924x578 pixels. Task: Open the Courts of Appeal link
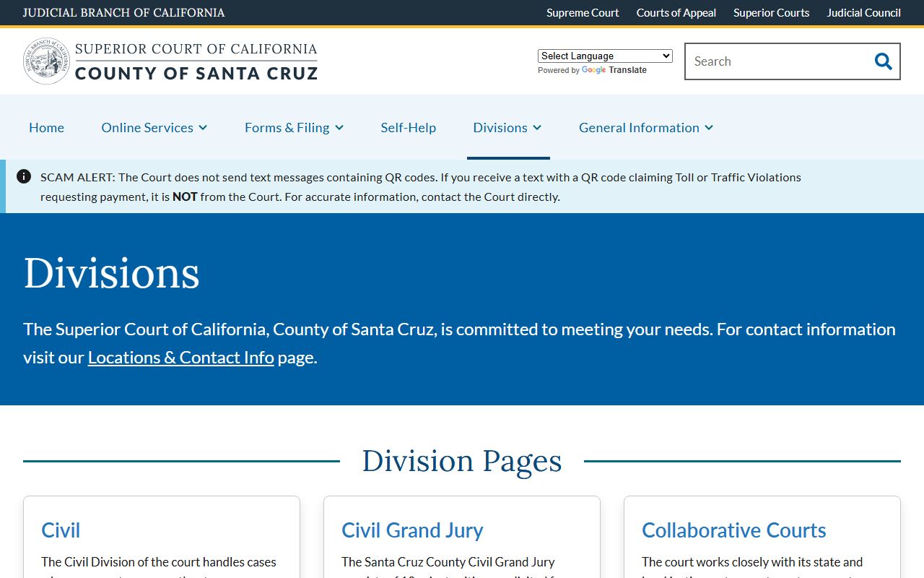(x=676, y=12)
